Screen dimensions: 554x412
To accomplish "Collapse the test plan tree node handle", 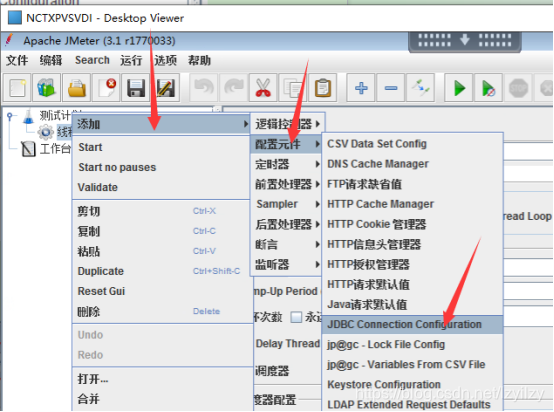I will [10, 116].
